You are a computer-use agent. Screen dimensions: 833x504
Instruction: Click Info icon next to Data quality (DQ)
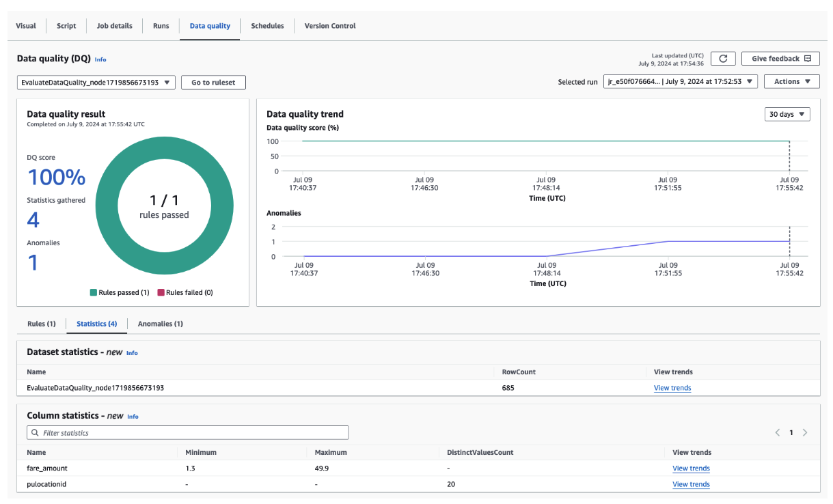click(100, 59)
